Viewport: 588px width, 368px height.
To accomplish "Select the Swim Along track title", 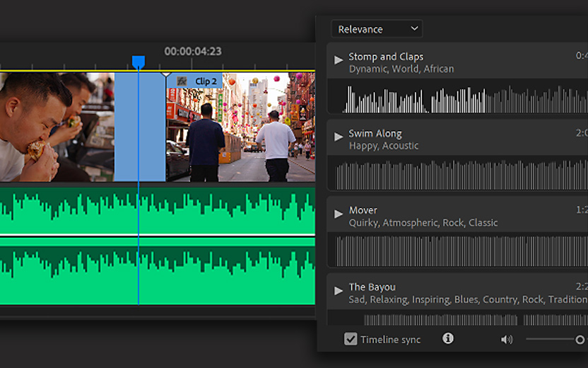I will pyautogui.click(x=375, y=133).
